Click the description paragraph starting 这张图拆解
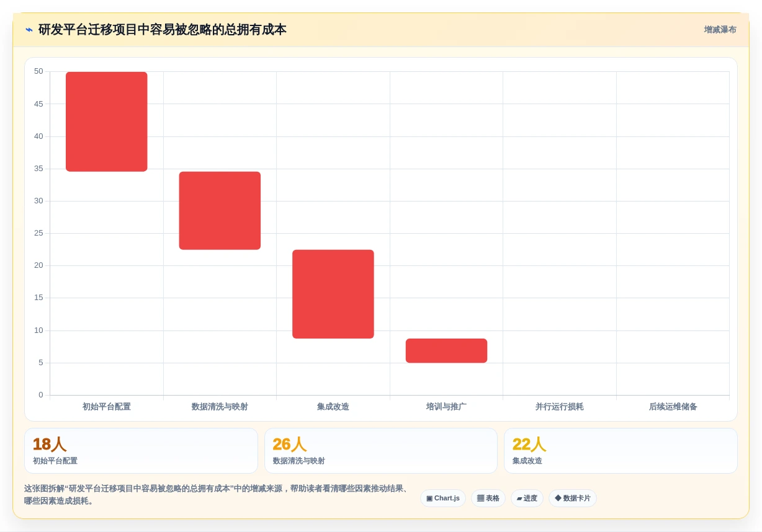This screenshot has width=762, height=532. [x=218, y=495]
